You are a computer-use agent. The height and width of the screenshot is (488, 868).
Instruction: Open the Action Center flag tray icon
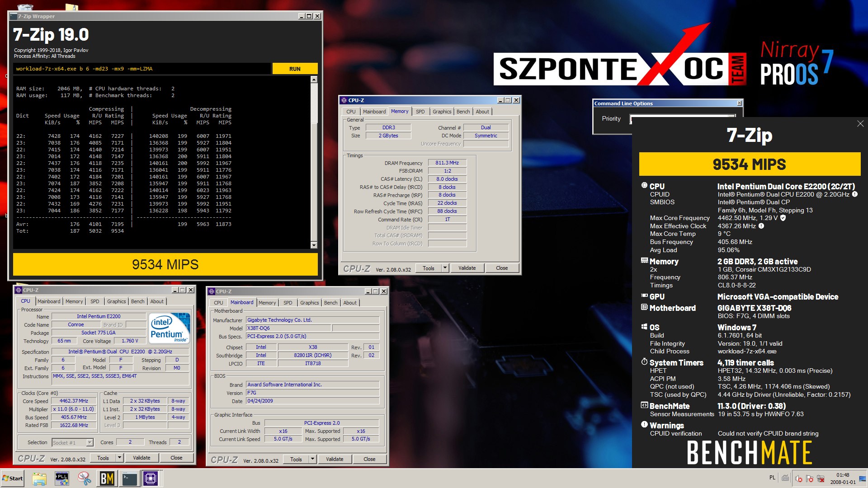[x=810, y=479]
